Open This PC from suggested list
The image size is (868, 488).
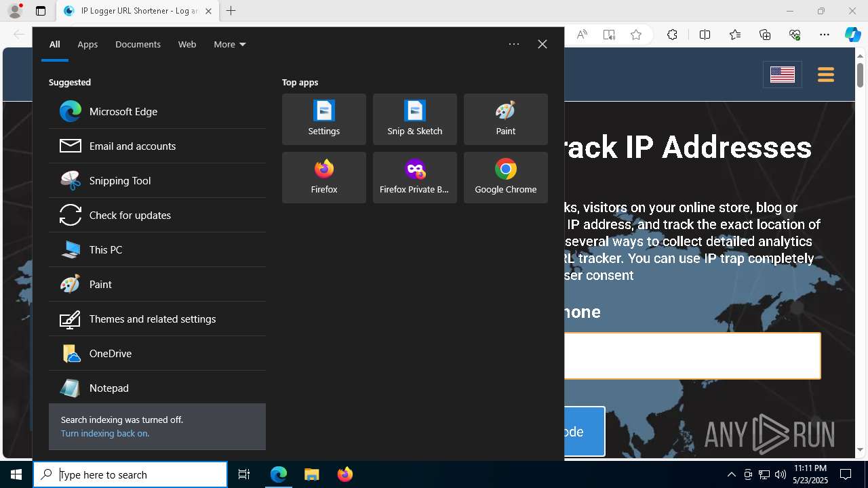pyautogui.click(x=157, y=249)
